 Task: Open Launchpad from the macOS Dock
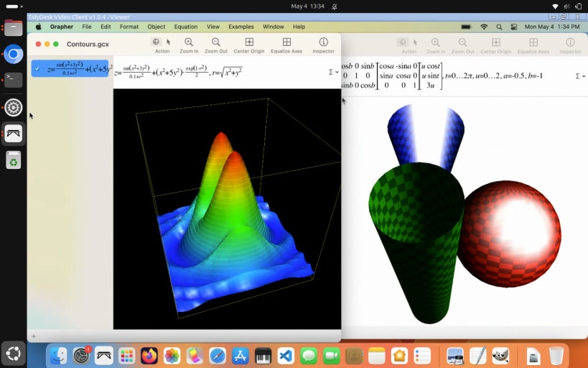(127, 355)
